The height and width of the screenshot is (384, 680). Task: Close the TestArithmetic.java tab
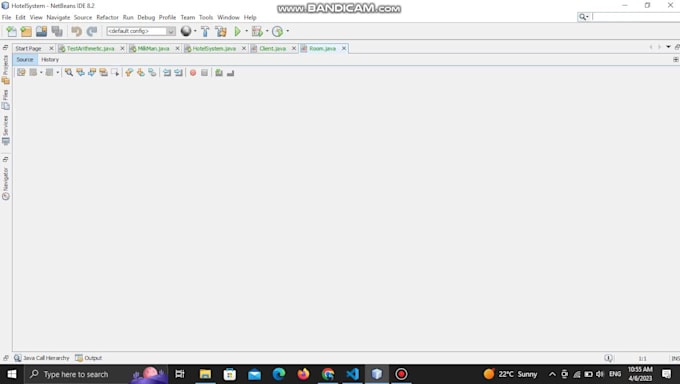122,49
